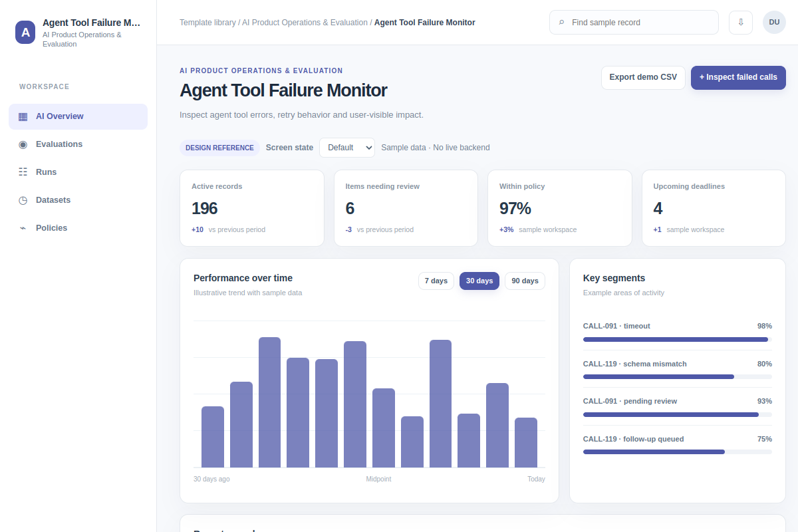Open AI Product Operations & Evaluation breadcrumb
798x532 pixels.
coord(305,23)
